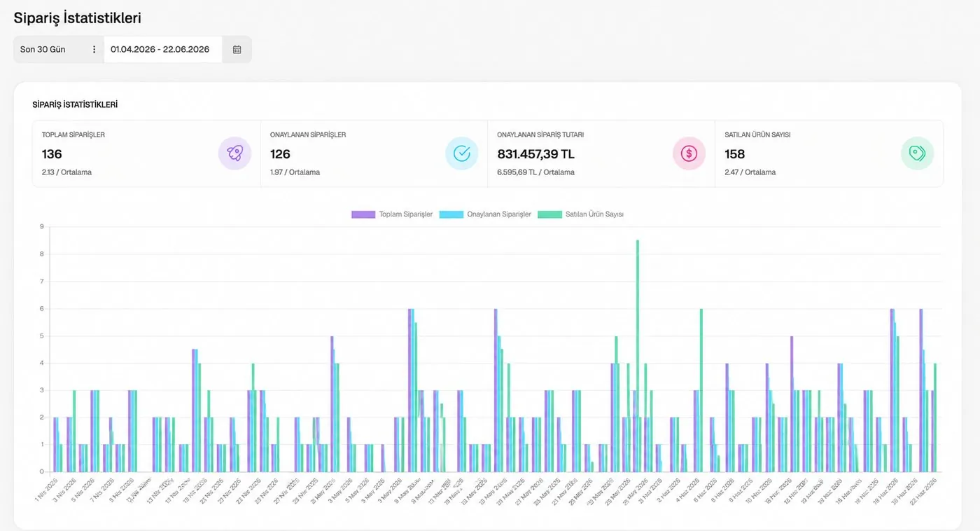Screen dimensions: 980x531
Task: Click the y-axis value 9
Action: [42, 226]
